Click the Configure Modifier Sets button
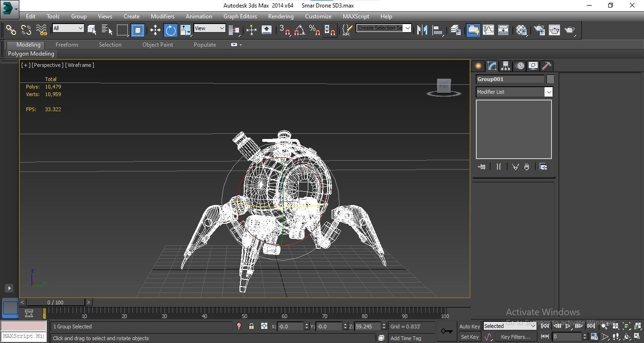This screenshot has width=644, height=343. (x=543, y=167)
